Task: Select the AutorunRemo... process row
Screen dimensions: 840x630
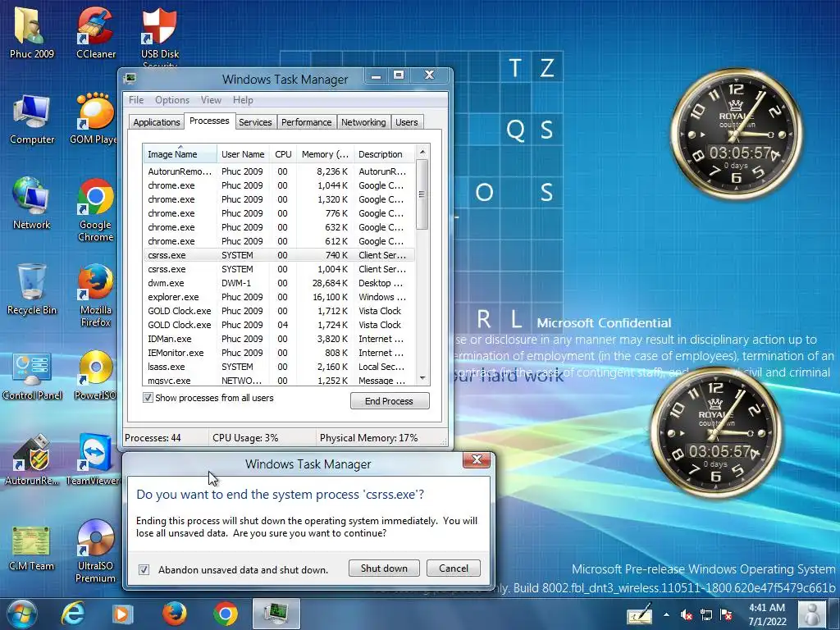Action: 279,171
